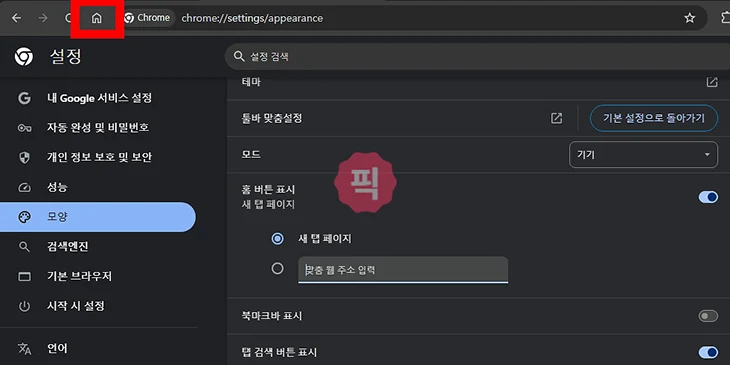The height and width of the screenshot is (365, 730).
Task: Disable 탭 검색 버튼 표시 toggle
Action: [708, 352]
